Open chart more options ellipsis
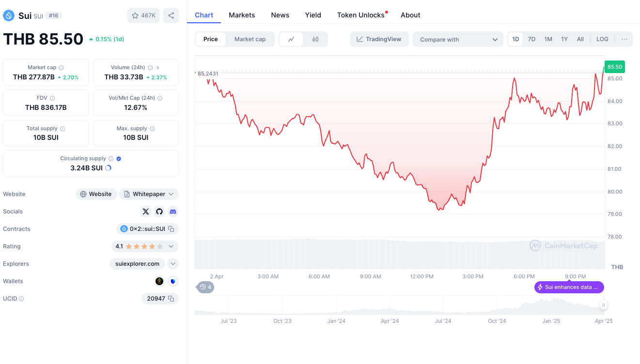 tap(624, 39)
